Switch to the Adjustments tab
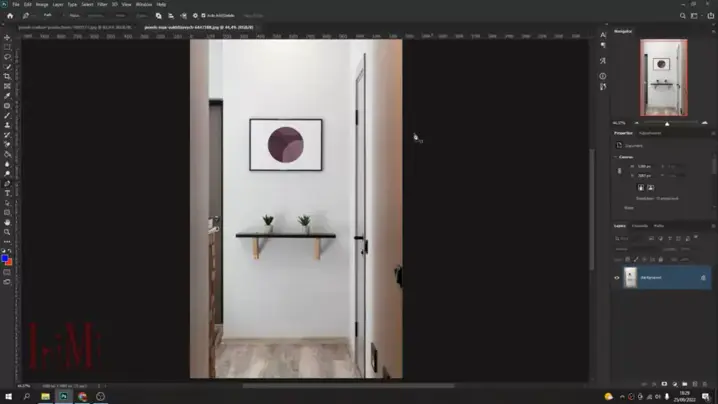This screenshot has height=404, width=718. pyautogui.click(x=650, y=133)
